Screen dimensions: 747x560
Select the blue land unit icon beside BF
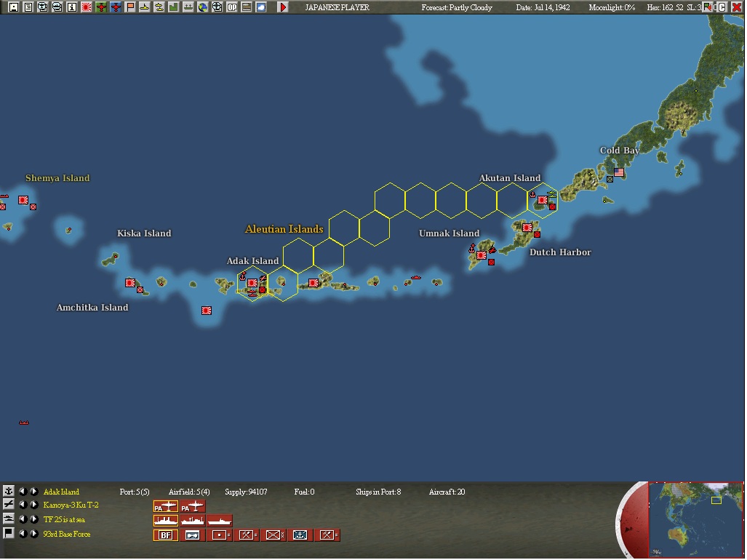point(193,535)
